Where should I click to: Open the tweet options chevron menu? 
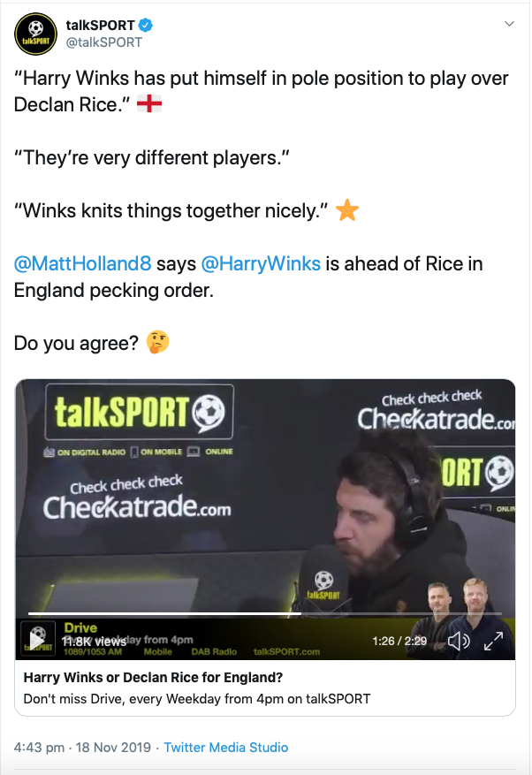coord(509,24)
